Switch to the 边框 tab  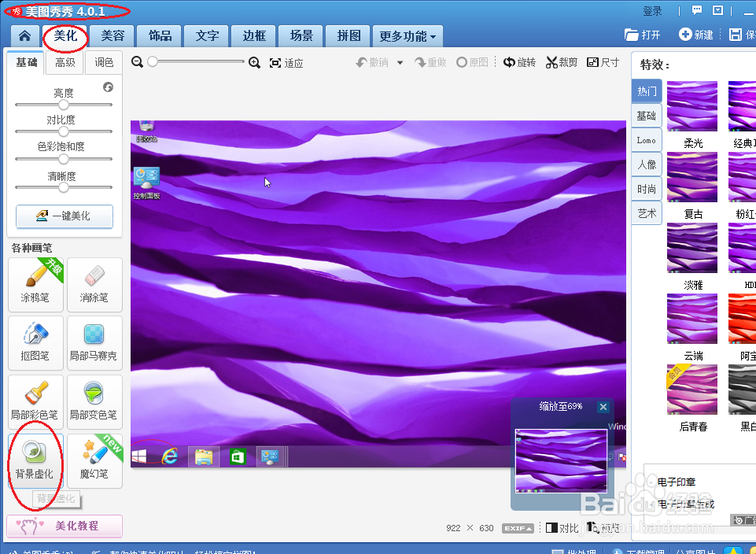pyautogui.click(x=254, y=35)
